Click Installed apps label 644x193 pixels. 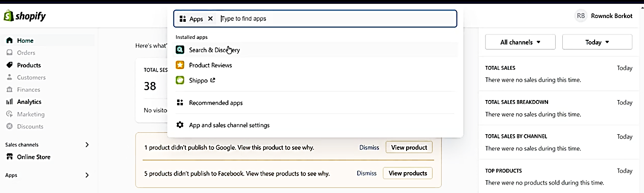191,37
